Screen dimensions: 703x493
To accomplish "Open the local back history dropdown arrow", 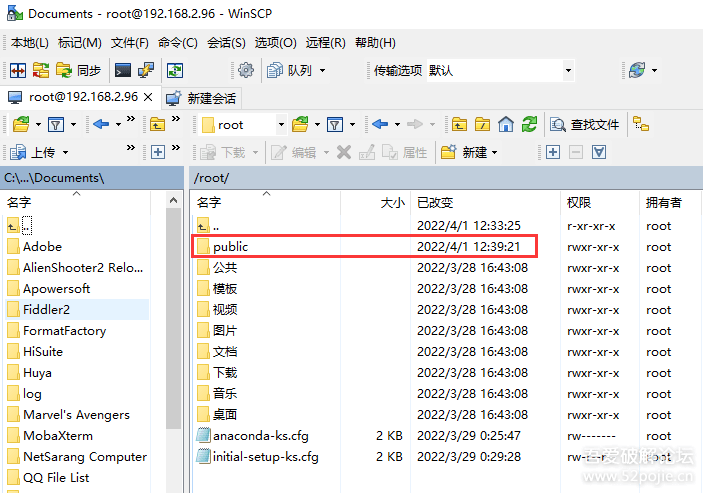I will pyautogui.click(x=118, y=124).
